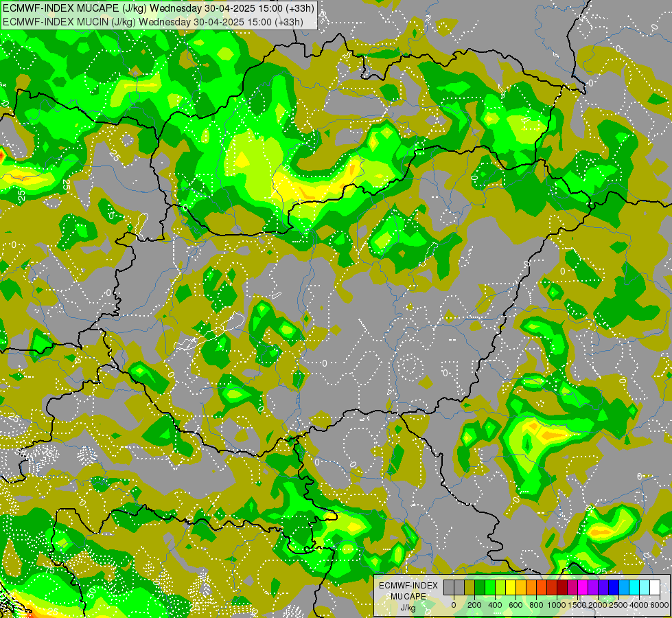Click the legend scale value 600
The image size is (672, 618).
point(515,605)
